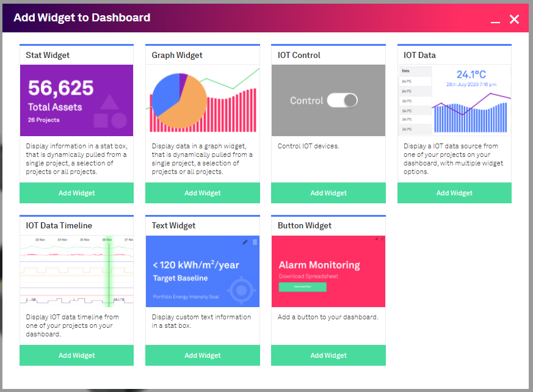The image size is (533, 392).
Task: Toggle the Control switch in IOT Control preview
Action: click(x=342, y=101)
